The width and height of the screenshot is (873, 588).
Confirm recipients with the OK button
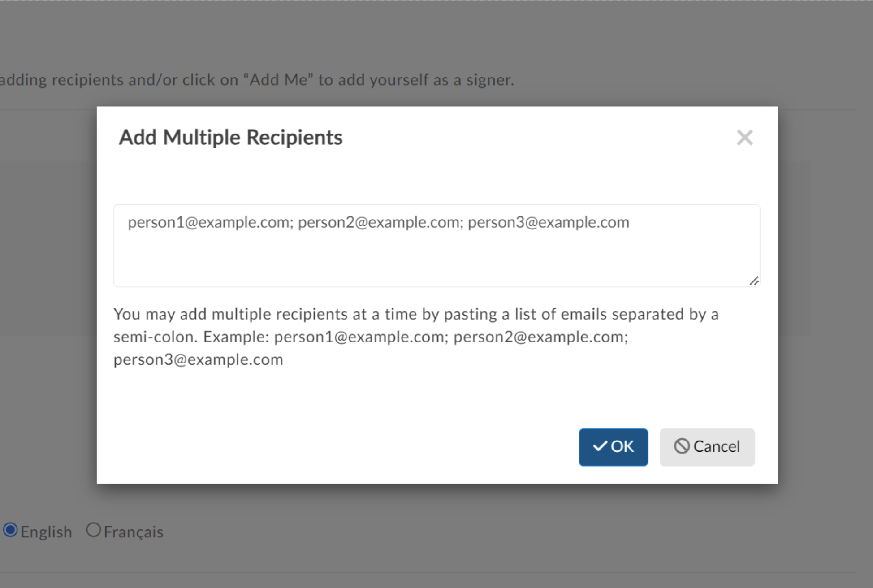pos(613,447)
